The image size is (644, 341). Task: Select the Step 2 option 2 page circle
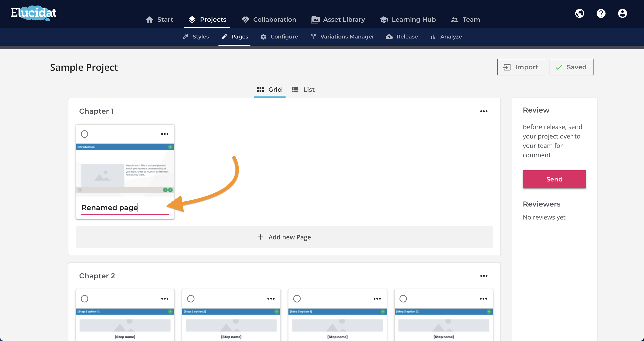[x=191, y=299]
